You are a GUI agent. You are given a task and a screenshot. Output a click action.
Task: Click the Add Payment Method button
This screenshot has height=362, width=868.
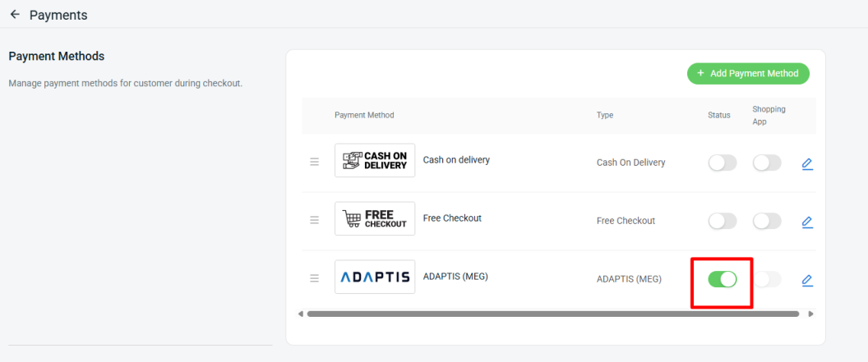point(748,74)
